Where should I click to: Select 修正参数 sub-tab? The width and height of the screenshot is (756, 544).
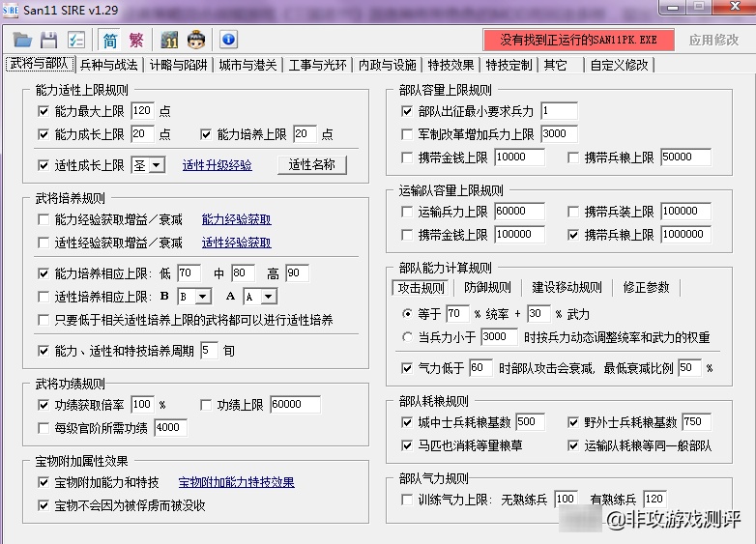pos(646,288)
